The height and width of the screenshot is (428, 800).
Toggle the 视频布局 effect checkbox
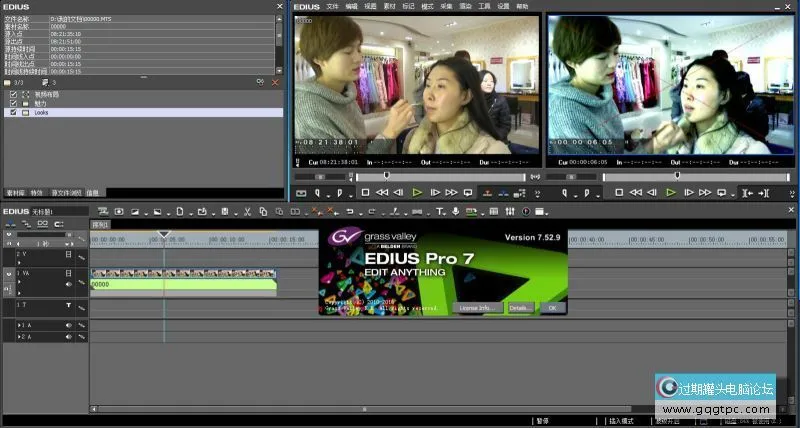point(13,94)
